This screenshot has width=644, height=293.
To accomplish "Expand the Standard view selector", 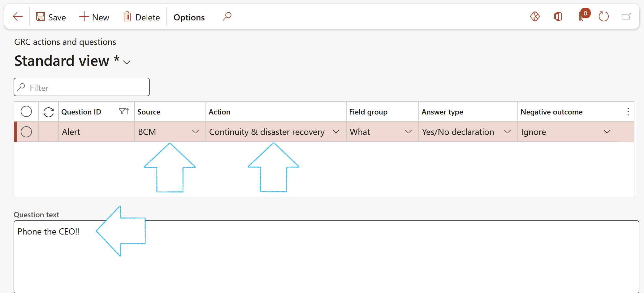I will pyautogui.click(x=127, y=62).
